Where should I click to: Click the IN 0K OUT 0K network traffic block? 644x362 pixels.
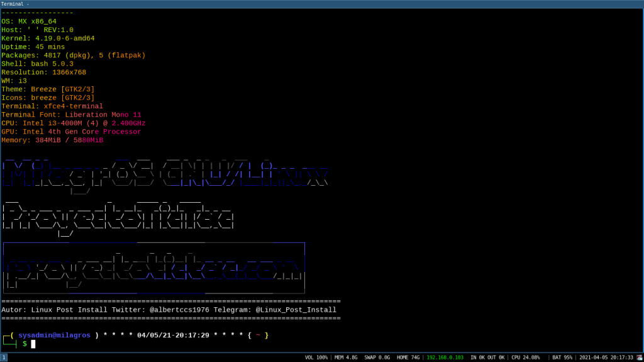click(x=487, y=357)
